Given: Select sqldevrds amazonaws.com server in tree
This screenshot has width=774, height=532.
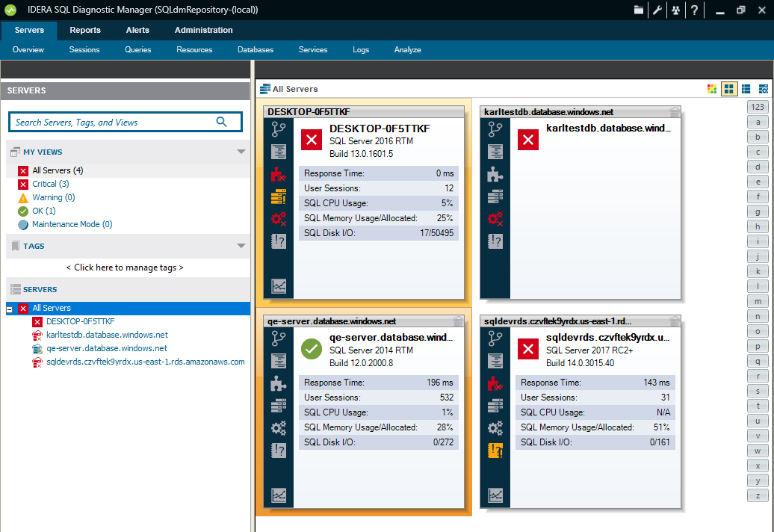Looking at the screenshot, I should (146, 362).
